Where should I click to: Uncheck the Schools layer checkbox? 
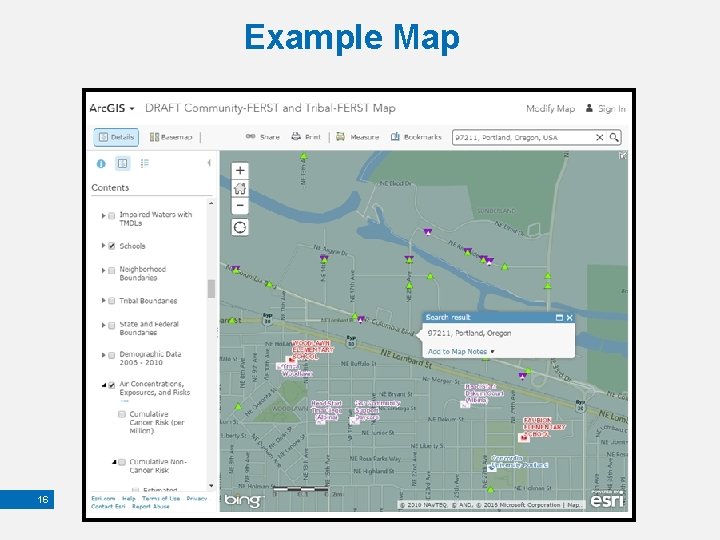112,246
